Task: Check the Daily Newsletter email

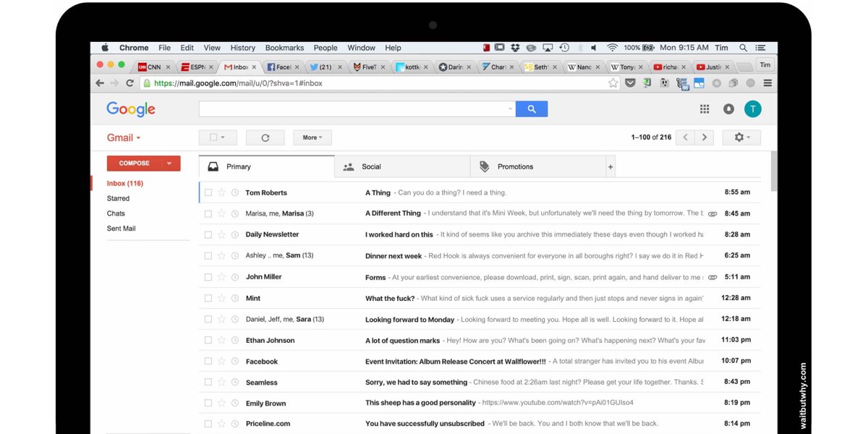Action: (x=208, y=234)
